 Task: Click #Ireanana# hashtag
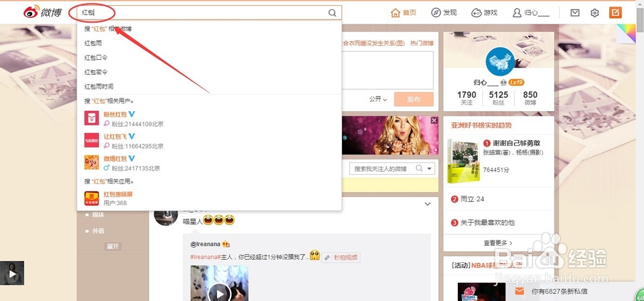point(205,257)
